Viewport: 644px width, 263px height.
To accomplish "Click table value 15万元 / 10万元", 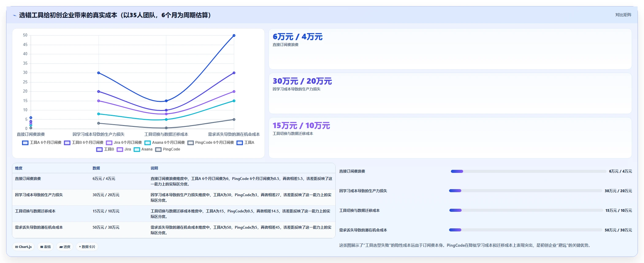I will (106, 211).
